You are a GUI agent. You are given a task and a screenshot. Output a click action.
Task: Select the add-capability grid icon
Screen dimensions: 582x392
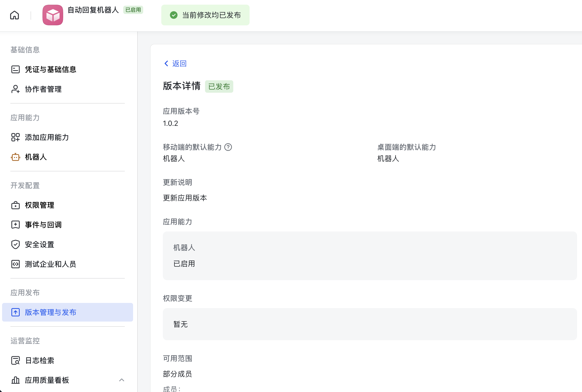(x=16, y=137)
